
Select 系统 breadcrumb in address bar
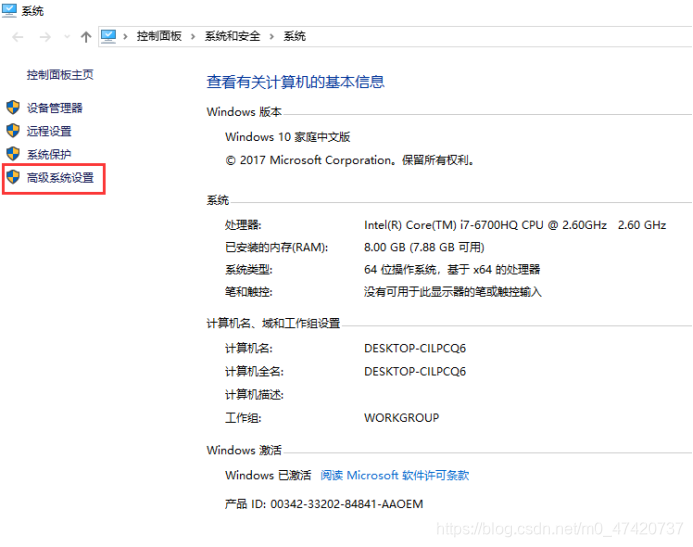[x=295, y=36]
